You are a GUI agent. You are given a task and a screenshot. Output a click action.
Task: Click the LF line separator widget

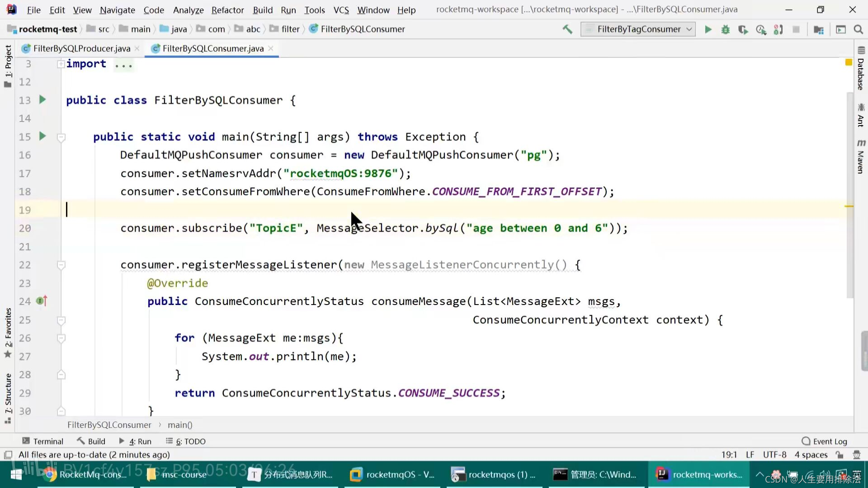[750, 455]
